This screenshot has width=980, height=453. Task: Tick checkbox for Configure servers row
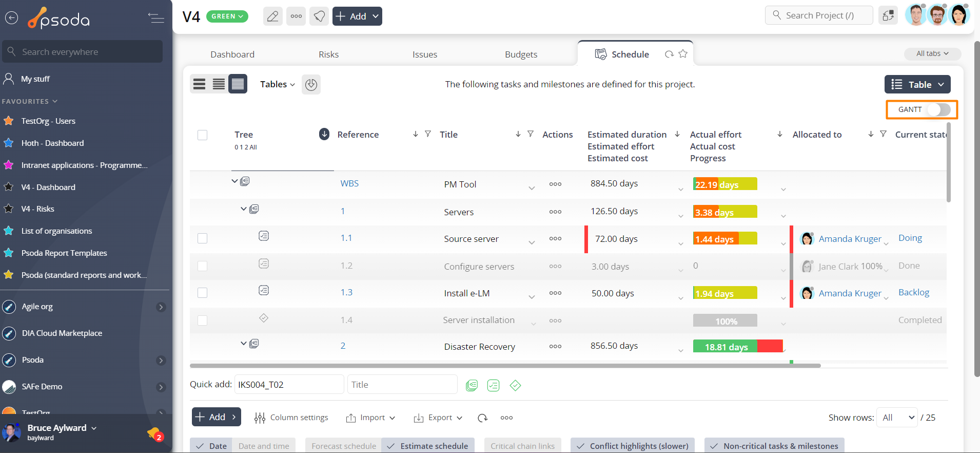click(203, 266)
